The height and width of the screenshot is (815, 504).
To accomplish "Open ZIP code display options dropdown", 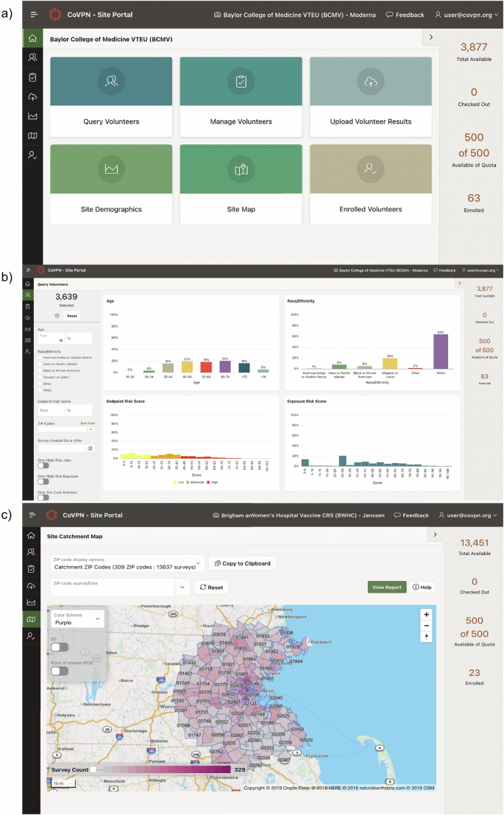I will pyautogui.click(x=127, y=563).
